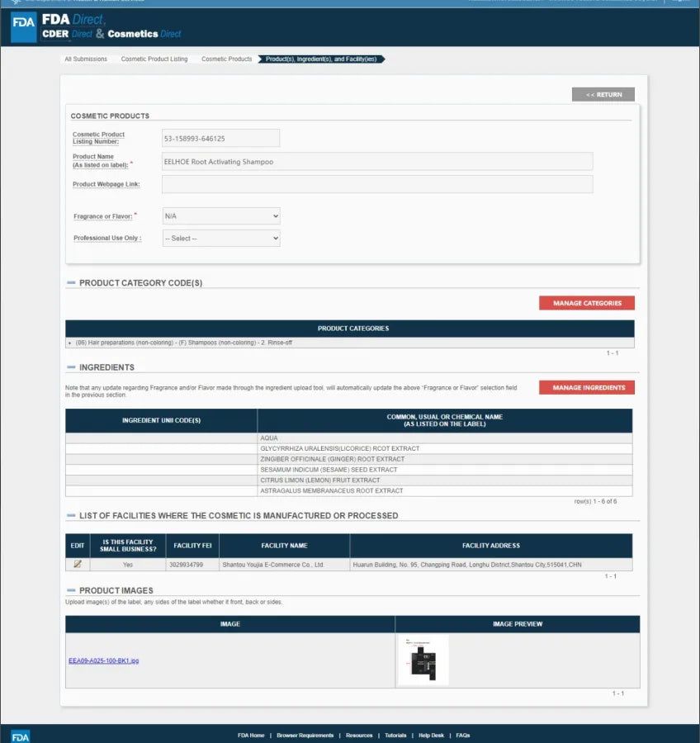Select the AQUA ingredient row
The width and height of the screenshot is (700, 743).
tap(349, 438)
